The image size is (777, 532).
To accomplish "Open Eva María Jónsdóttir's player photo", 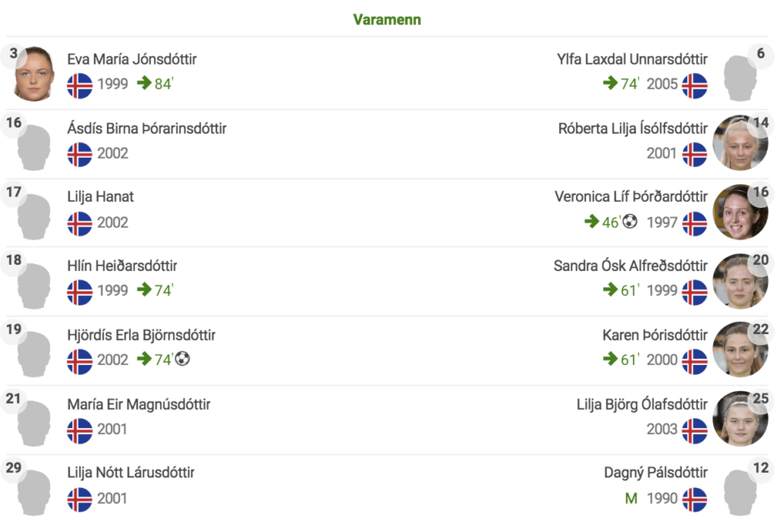I will [x=33, y=74].
